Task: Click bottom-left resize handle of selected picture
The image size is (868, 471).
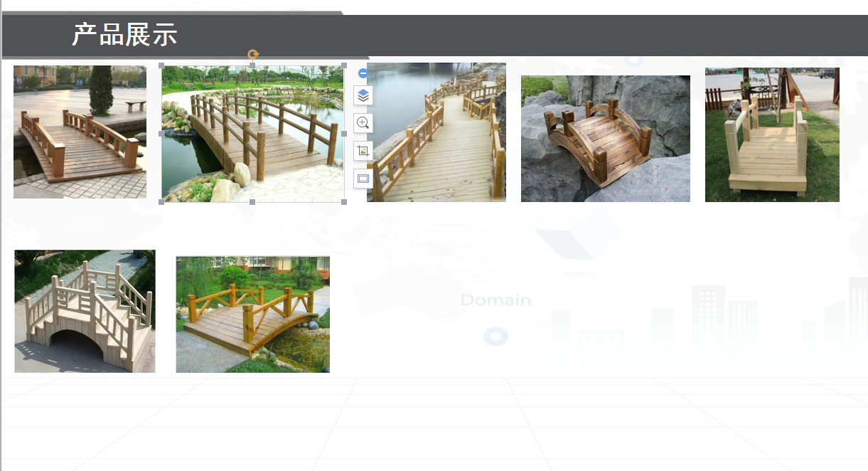Action: pyautogui.click(x=161, y=202)
